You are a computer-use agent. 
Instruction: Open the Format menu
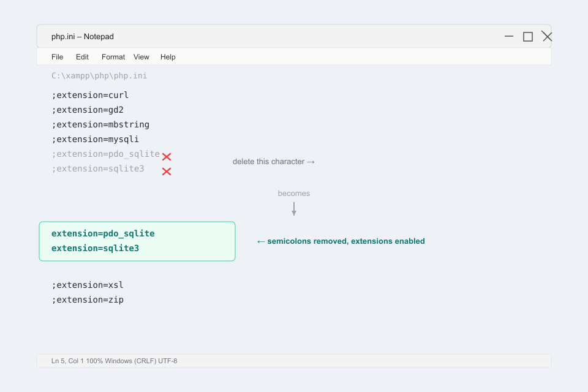tap(113, 57)
